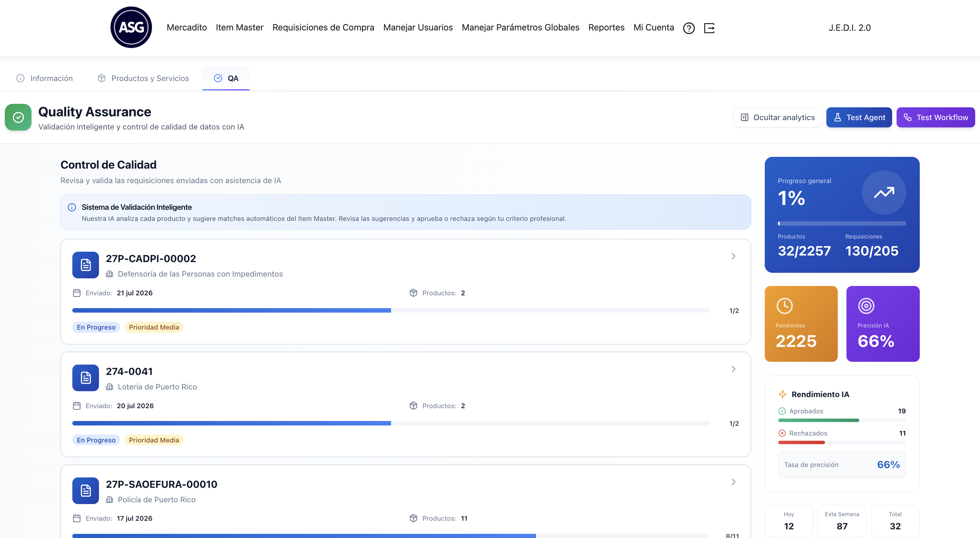The image size is (980, 538).
Task: Click package icon beside Productos: 2 in 274-0041
Action: [x=414, y=406]
